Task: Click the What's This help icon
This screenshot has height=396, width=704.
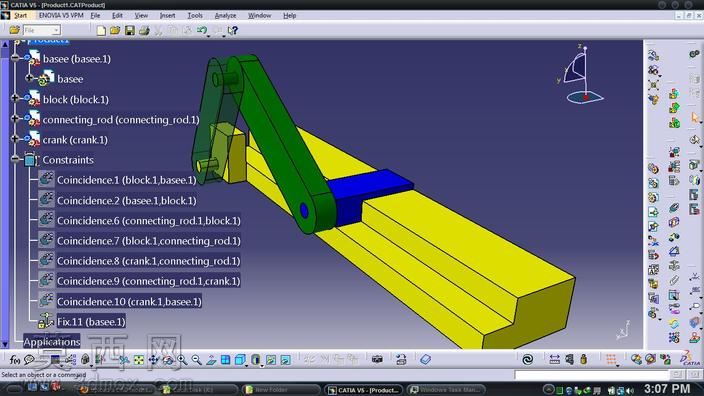Action: pos(233,31)
